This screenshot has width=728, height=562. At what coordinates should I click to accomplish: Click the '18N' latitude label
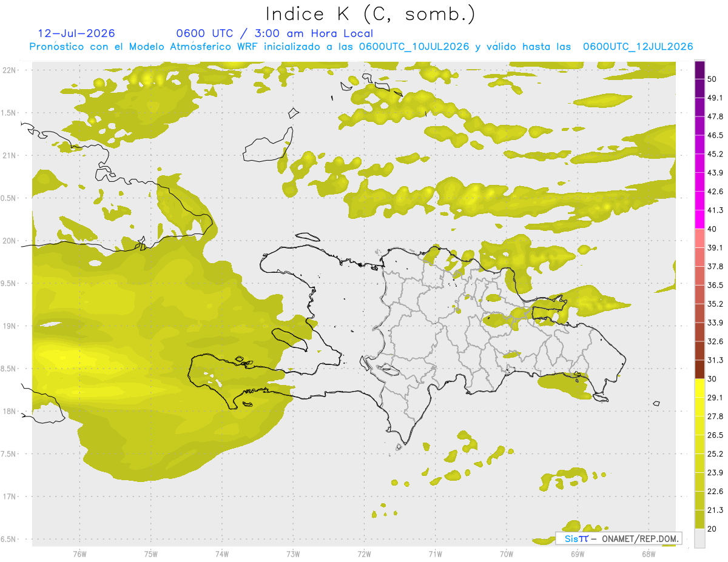[x=8, y=411]
